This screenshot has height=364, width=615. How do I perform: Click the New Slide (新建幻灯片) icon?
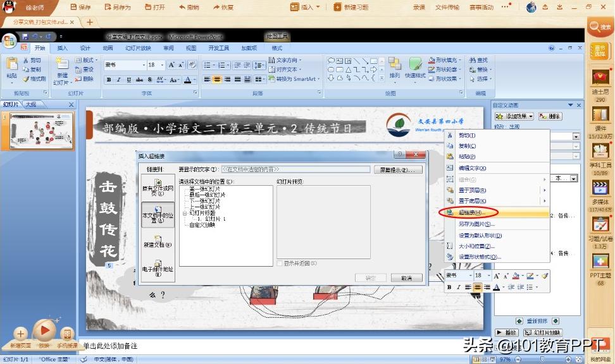(62, 64)
